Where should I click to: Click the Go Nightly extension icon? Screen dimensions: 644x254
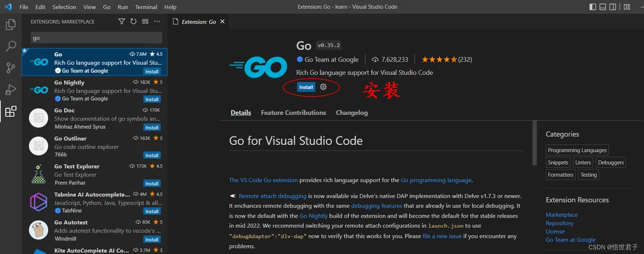(38, 90)
